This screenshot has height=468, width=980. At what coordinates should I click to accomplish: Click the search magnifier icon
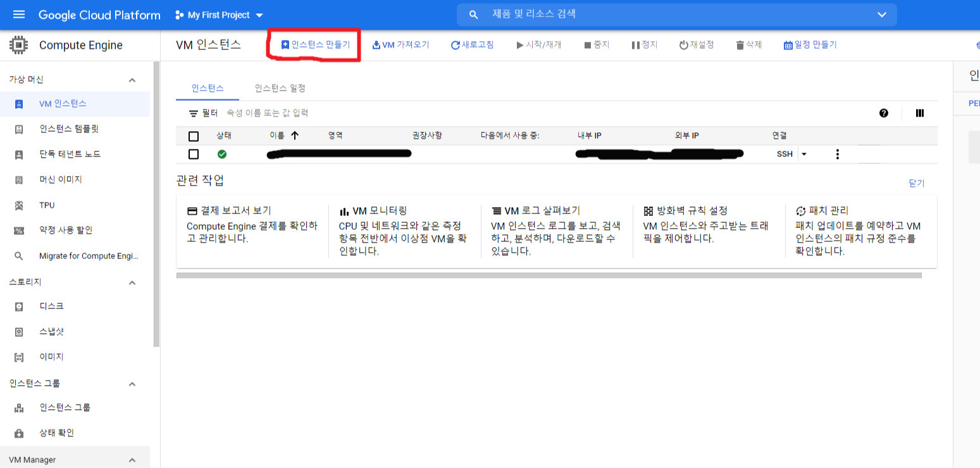pos(473,15)
